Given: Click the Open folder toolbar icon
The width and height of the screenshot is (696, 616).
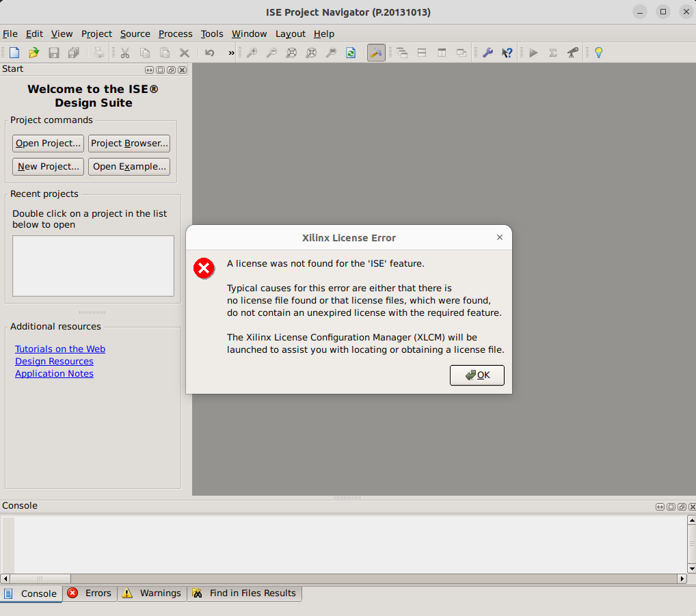Looking at the screenshot, I should pyautogui.click(x=34, y=53).
